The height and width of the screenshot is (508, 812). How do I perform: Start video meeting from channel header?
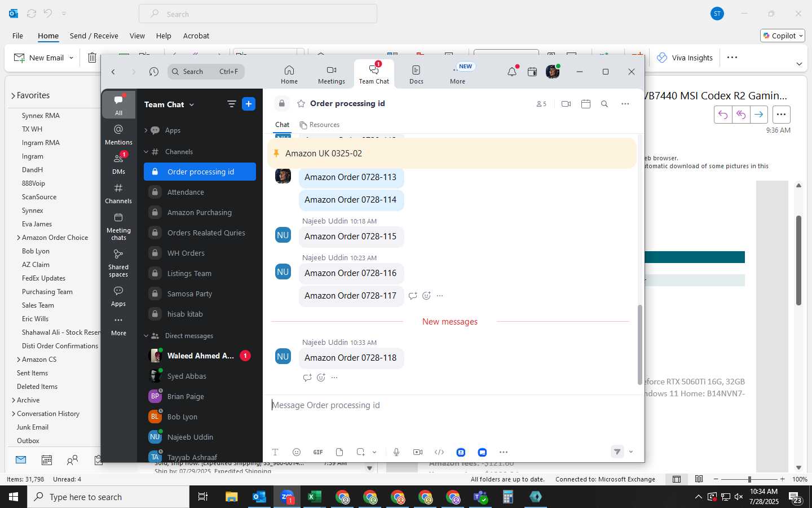tap(566, 104)
